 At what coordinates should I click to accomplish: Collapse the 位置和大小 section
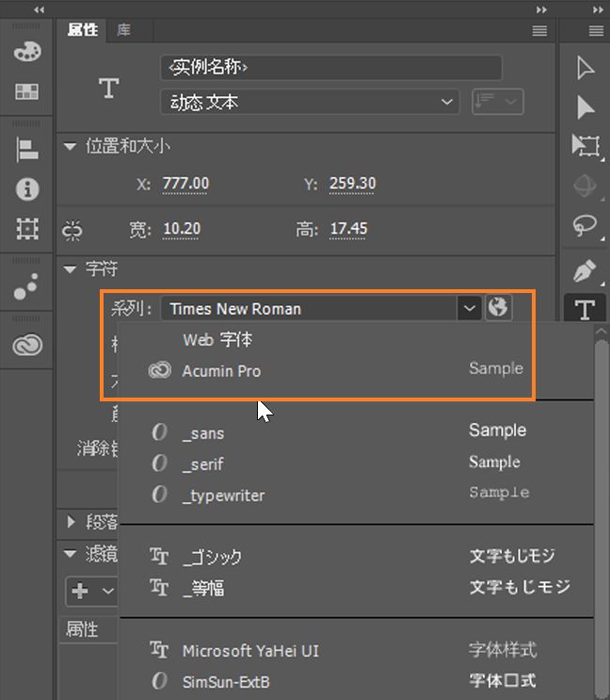click(x=70, y=146)
